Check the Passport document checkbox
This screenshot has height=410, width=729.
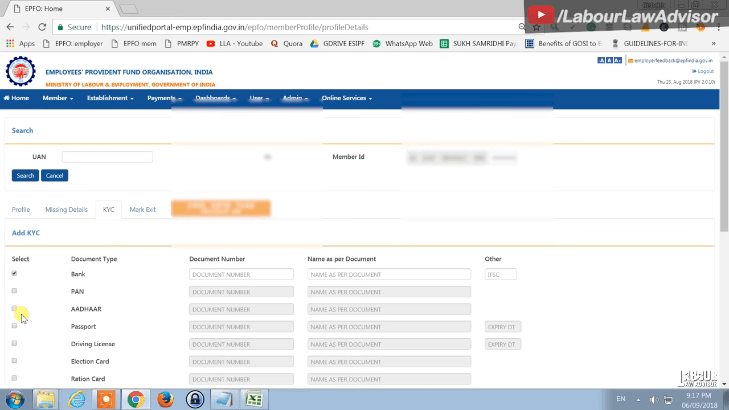coord(14,325)
